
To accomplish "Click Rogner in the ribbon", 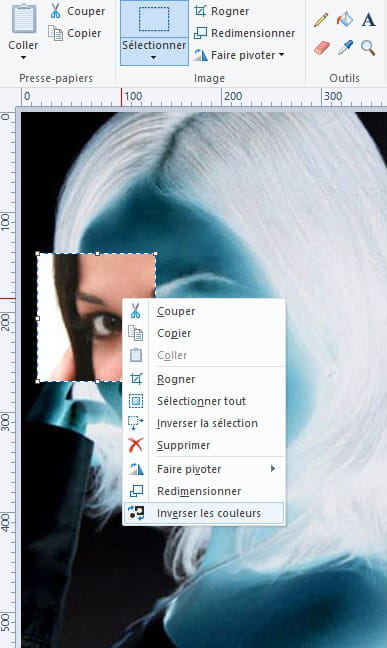I will pyautogui.click(x=222, y=11).
